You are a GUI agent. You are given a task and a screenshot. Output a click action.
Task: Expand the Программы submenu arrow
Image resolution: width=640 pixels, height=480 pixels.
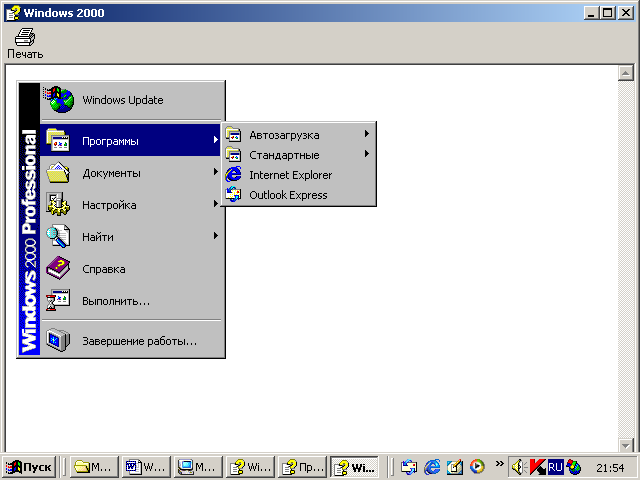coord(216,140)
